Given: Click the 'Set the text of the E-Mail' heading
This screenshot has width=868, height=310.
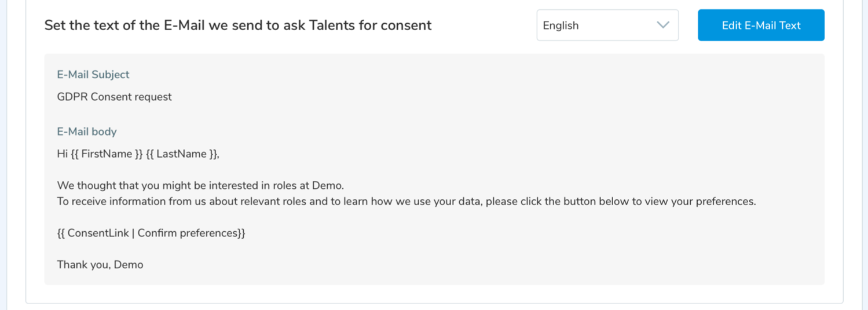Looking at the screenshot, I should (237, 25).
